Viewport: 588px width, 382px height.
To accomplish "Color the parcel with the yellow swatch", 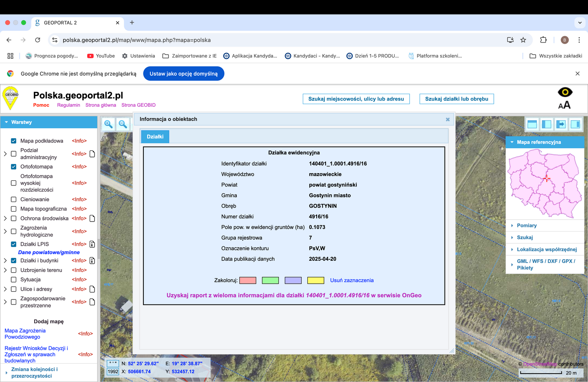I will pos(316,281).
